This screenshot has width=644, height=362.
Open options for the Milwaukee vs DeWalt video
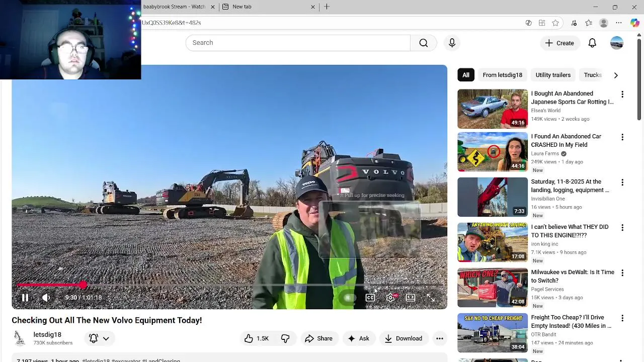click(622, 273)
